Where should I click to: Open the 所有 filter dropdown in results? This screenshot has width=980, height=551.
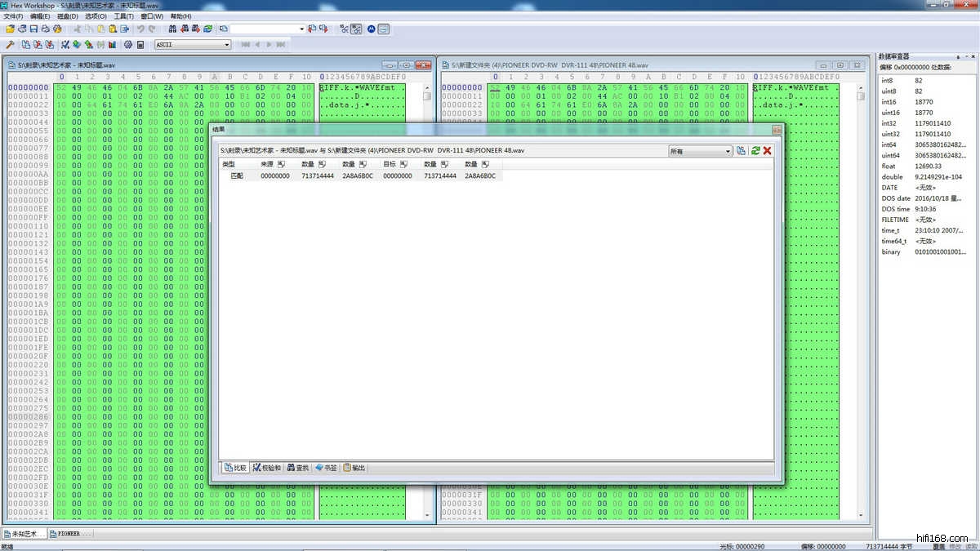click(x=728, y=151)
